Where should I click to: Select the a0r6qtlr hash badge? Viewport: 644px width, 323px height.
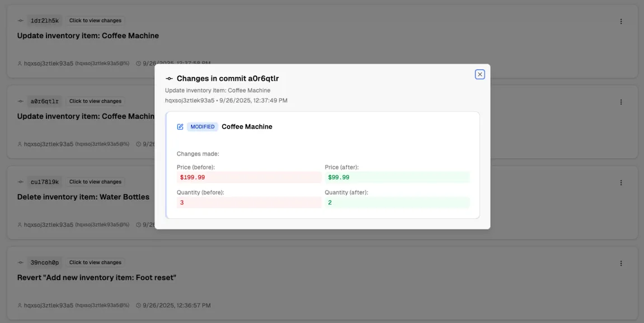[44, 101]
